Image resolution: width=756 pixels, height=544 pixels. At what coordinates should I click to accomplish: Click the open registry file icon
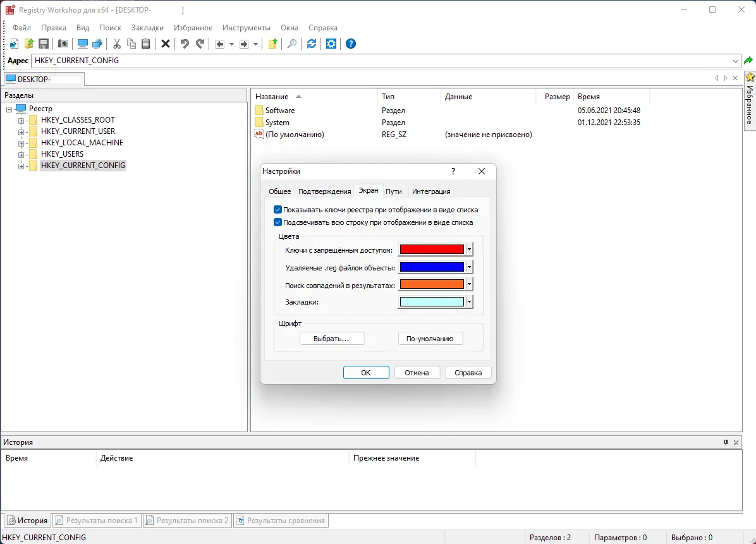point(29,44)
